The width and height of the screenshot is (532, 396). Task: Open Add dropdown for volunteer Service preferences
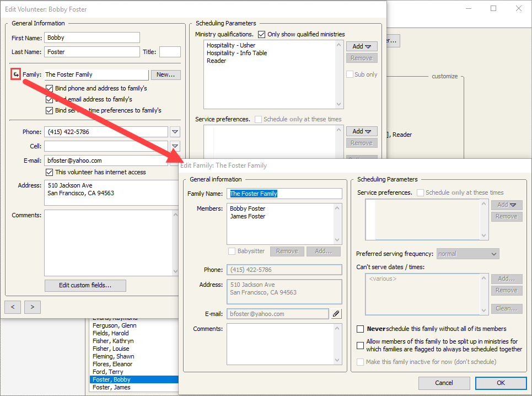click(x=362, y=131)
